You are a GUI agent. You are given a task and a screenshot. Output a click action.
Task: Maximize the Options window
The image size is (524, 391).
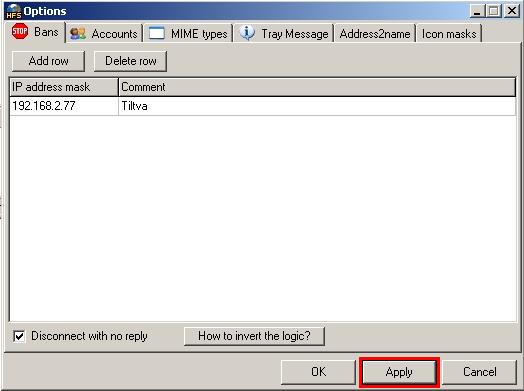(494, 11)
